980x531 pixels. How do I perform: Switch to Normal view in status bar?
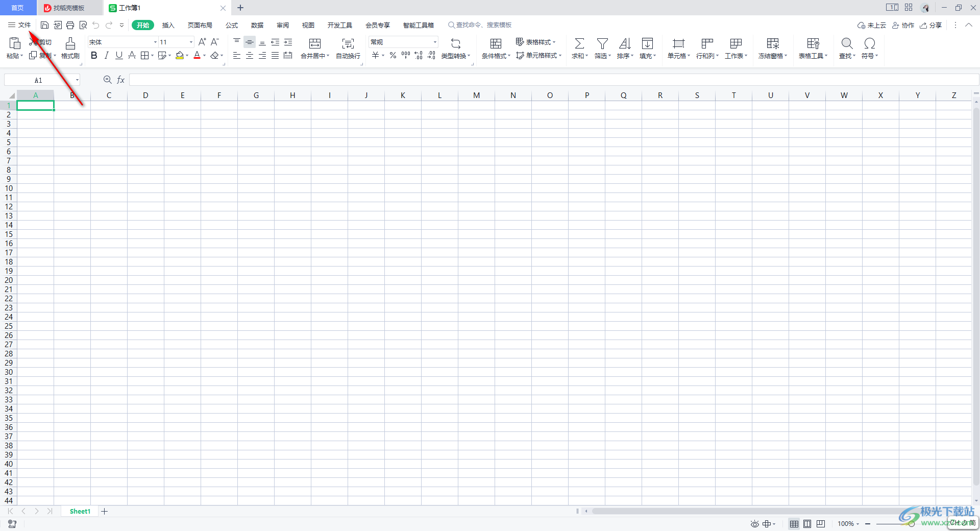(794, 524)
